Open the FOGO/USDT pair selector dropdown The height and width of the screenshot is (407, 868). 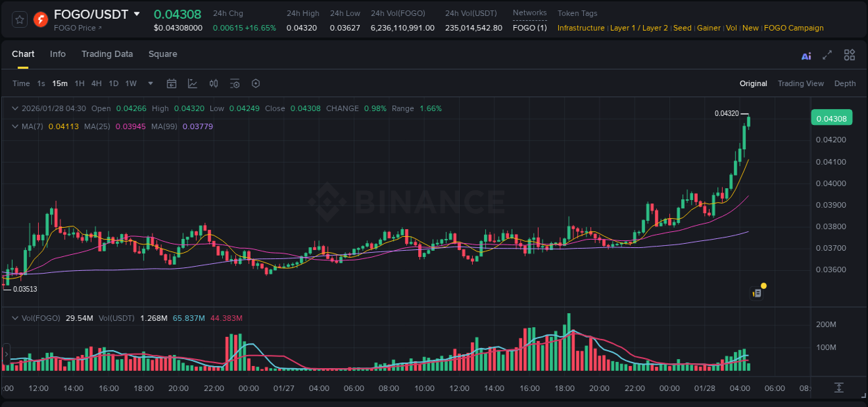coord(136,13)
